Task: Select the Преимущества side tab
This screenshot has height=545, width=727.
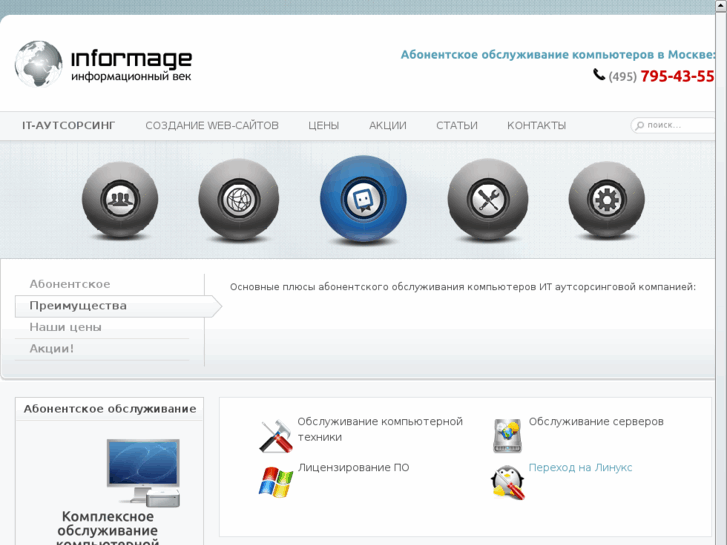Action: point(118,306)
